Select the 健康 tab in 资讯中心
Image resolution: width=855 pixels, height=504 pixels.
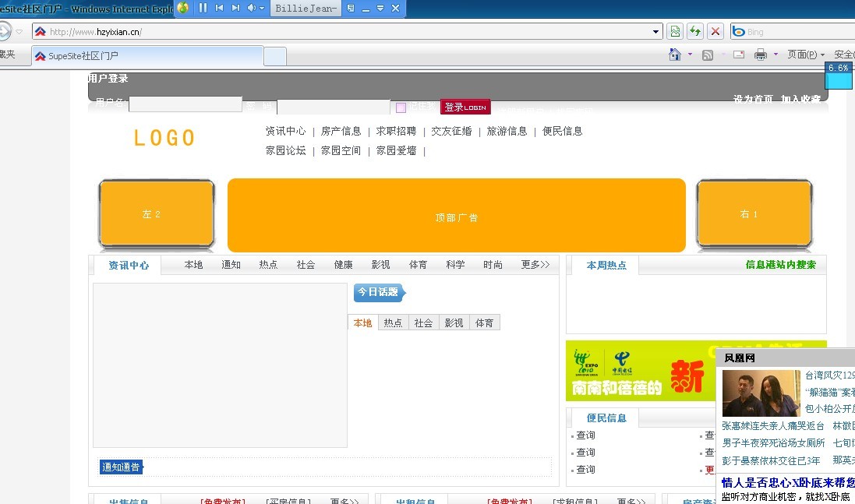click(x=343, y=265)
